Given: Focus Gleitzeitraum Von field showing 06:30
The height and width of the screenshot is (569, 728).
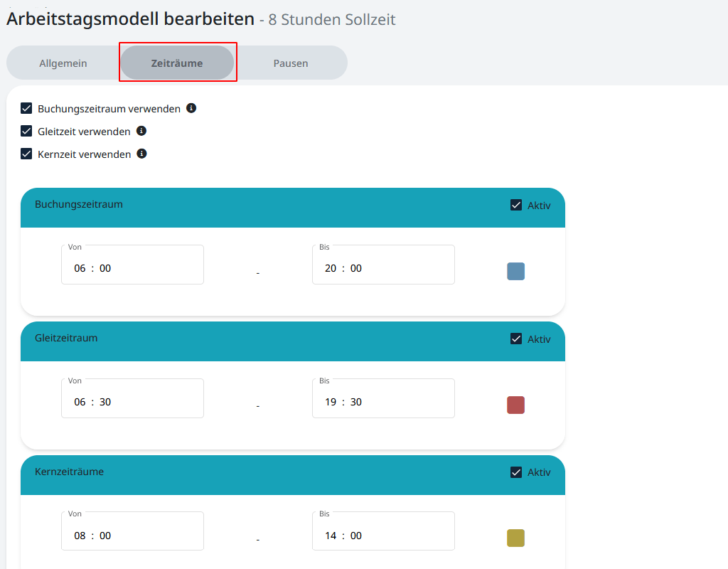Looking at the screenshot, I should coord(132,402).
